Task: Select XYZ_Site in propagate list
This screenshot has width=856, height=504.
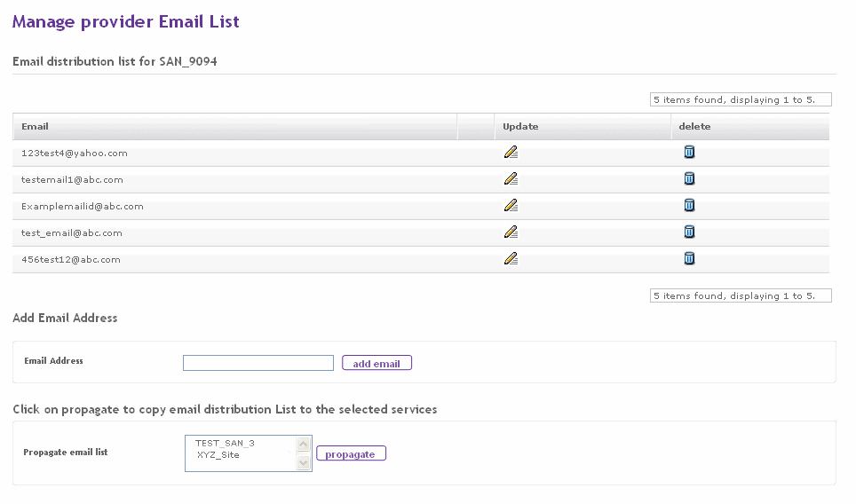Action: click(x=218, y=455)
